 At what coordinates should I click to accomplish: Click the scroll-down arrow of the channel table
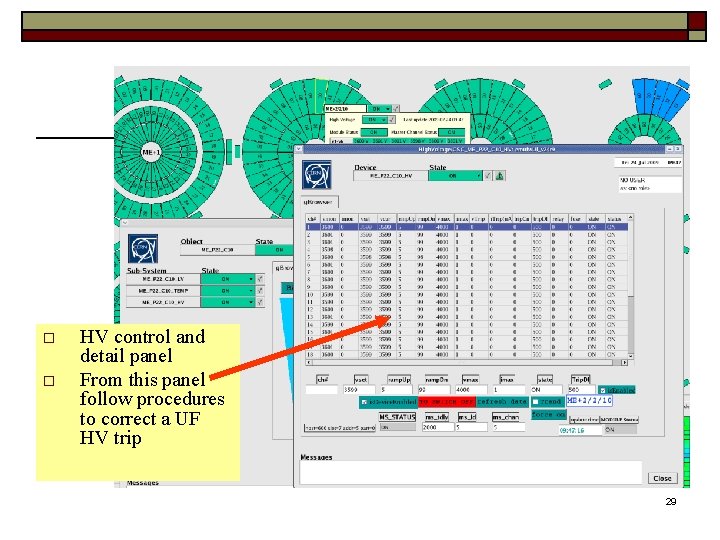630,356
